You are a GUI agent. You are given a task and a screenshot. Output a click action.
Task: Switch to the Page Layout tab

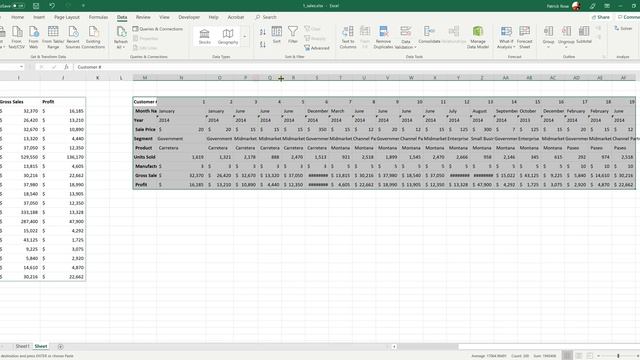point(67,17)
